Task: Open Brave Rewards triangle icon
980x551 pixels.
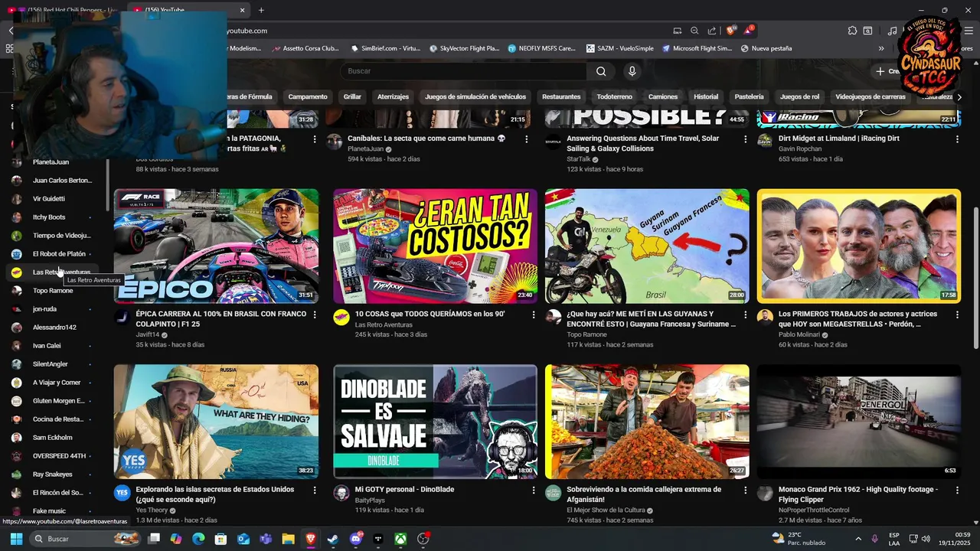Action: [x=748, y=31]
